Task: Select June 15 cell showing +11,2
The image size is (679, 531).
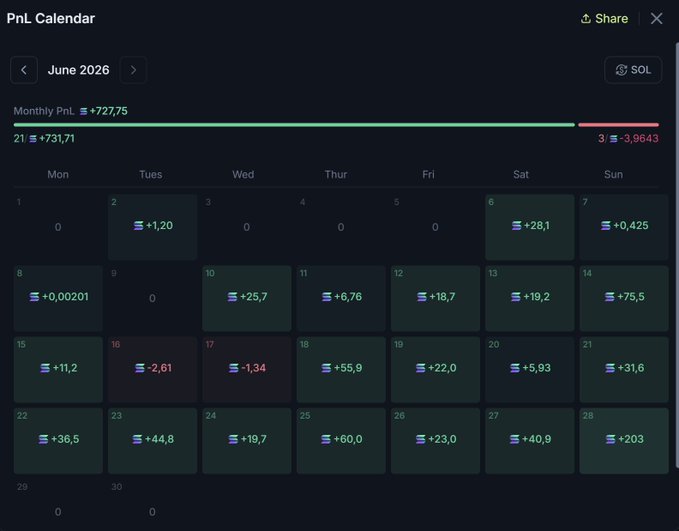Action: coord(58,369)
